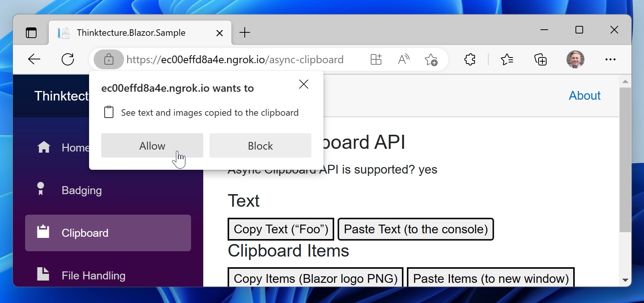
Task: Close the Thinktecture.Blazor.Sample tab
Action: tap(220, 33)
